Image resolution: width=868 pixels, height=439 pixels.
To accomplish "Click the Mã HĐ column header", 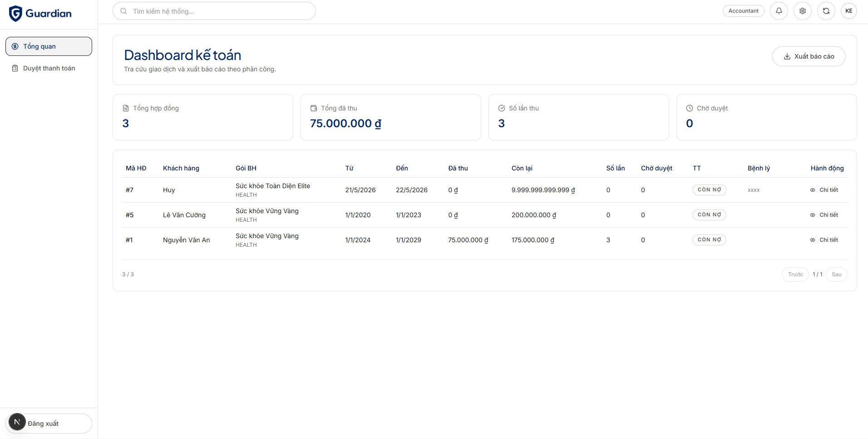I will point(136,168).
